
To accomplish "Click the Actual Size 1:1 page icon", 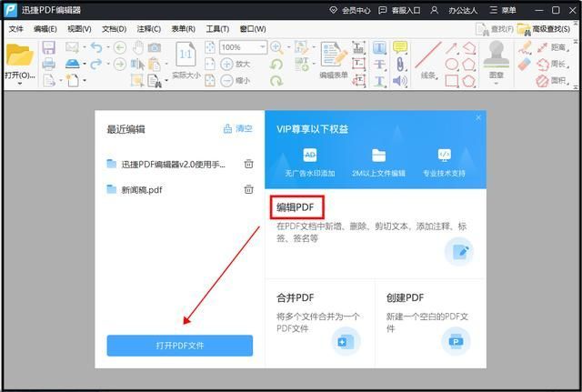I will pos(186,55).
